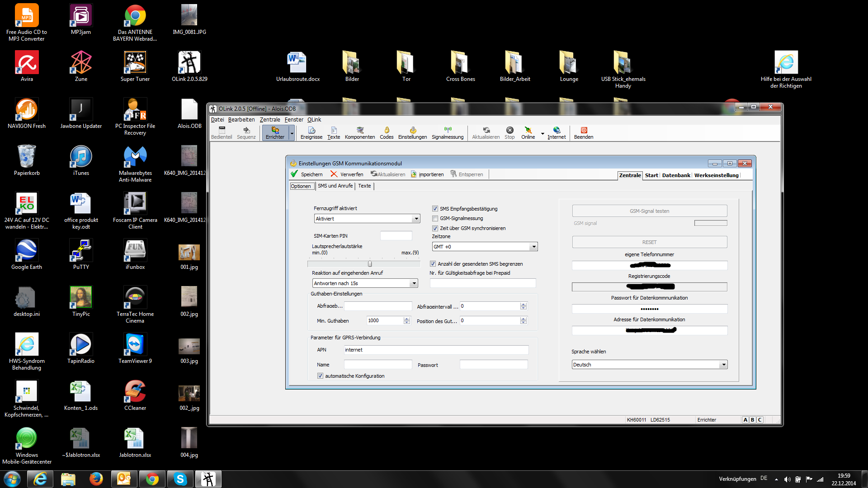Toggle the SMS Empfangsbestätigung checkbox
Viewport: 868px width, 488px height.
pyautogui.click(x=435, y=209)
